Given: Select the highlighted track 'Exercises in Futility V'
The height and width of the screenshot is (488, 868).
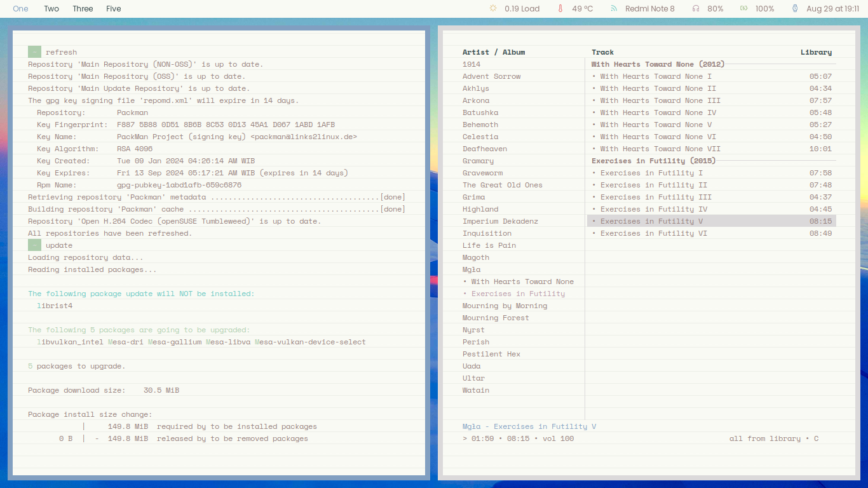Looking at the screenshot, I should 651,221.
